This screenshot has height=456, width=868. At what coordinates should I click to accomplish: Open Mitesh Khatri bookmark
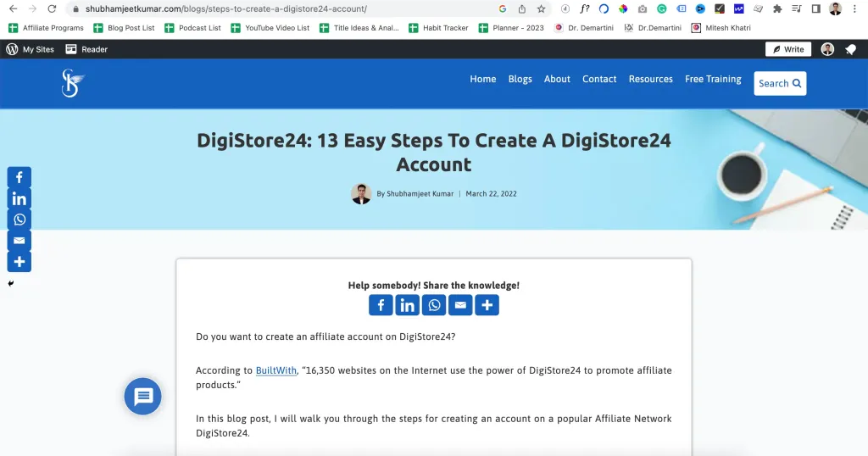tap(721, 28)
